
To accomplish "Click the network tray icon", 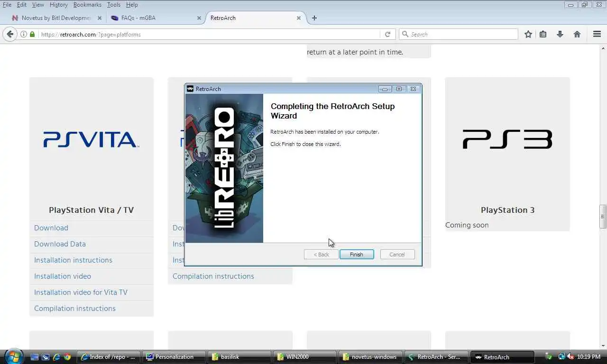I will tap(562, 357).
